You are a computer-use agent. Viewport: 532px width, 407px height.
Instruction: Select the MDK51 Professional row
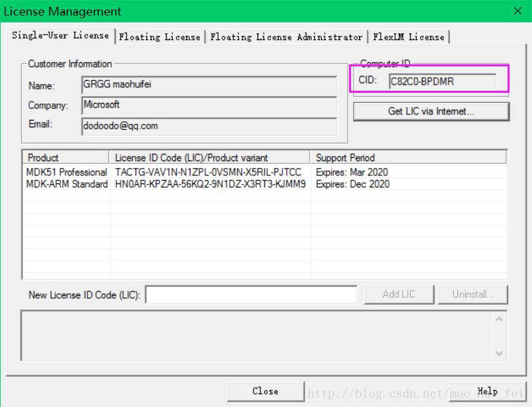(264, 172)
